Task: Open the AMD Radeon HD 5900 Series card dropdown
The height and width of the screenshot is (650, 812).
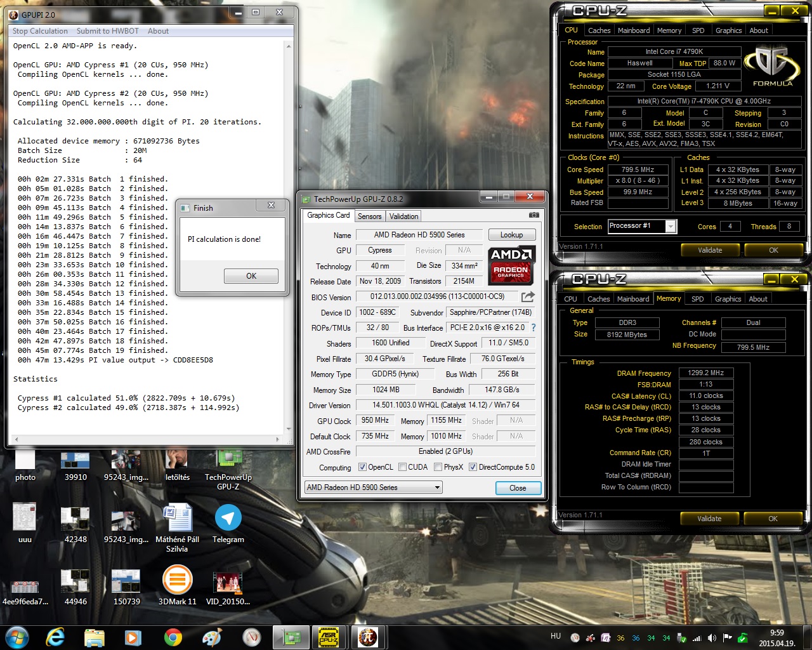Action: pos(373,487)
